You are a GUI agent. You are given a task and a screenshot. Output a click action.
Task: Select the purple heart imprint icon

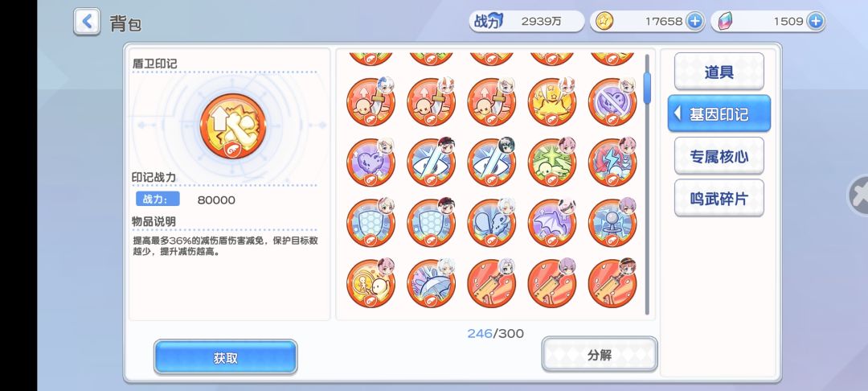tap(371, 163)
